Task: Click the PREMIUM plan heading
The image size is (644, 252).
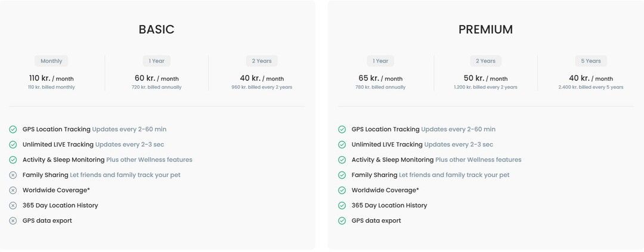Action: coord(485,29)
